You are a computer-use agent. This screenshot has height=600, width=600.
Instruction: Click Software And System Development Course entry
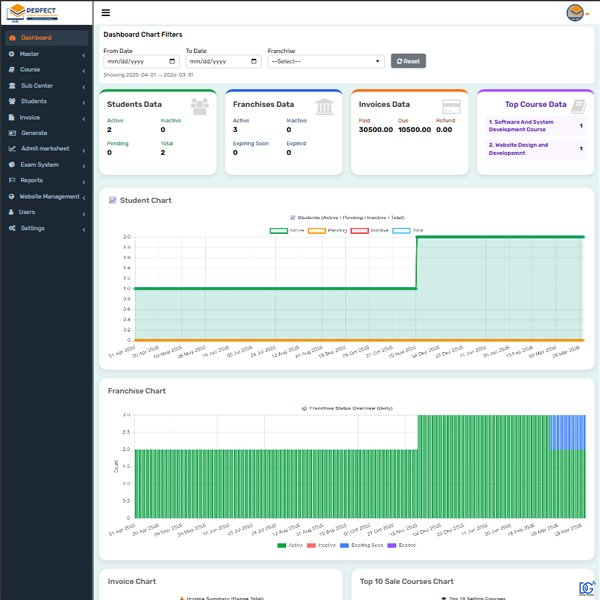click(524, 126)
